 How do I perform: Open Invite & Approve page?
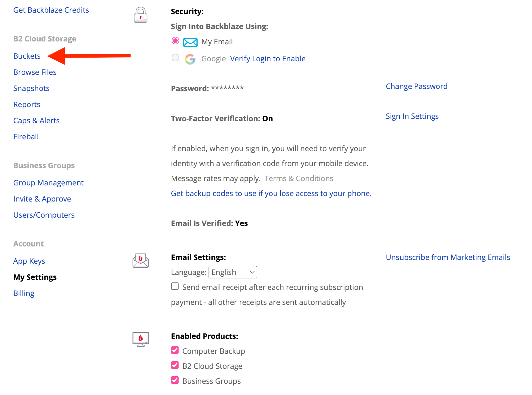click(x=42, y=199)
